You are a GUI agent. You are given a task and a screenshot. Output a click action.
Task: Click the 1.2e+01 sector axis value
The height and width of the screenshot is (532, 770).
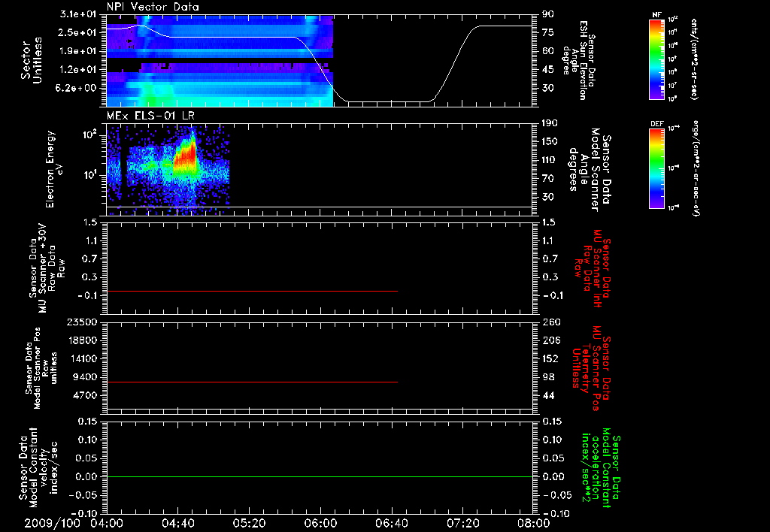78,70
